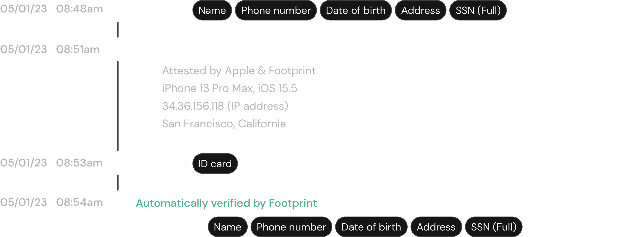Image resolution: width=644 pixels, height=237 pixels.
Task: Select the San Francisco, California location text
Action: coord(224,124)
